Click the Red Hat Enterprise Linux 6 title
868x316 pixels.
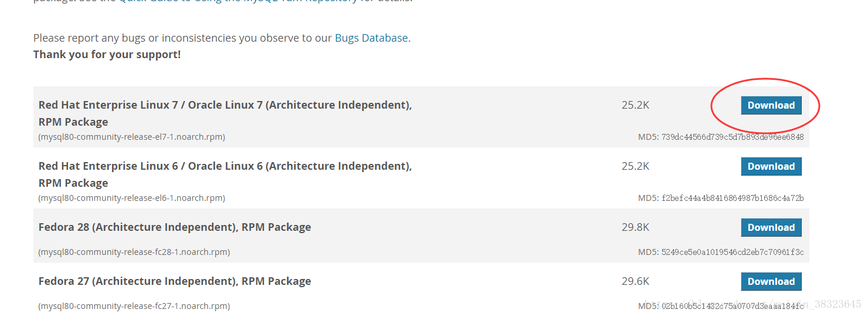coord(225,167)
